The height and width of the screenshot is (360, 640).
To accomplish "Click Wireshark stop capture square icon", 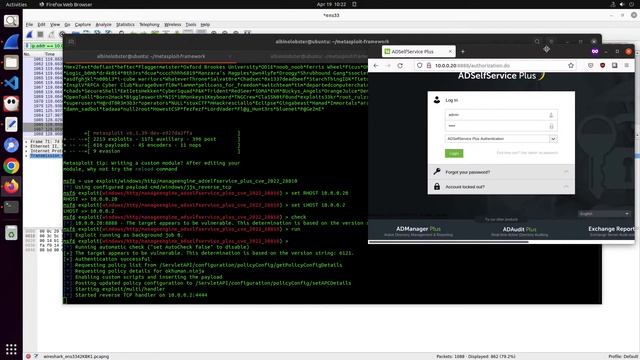I will click(40, 34).
